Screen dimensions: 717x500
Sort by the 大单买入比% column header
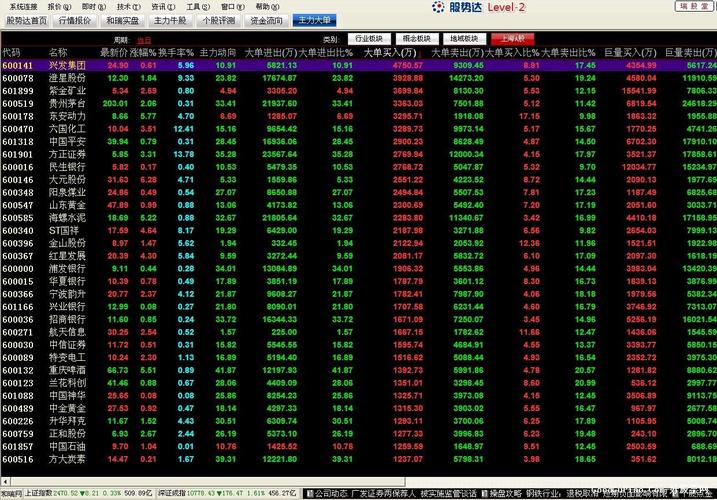coord(513,53)
